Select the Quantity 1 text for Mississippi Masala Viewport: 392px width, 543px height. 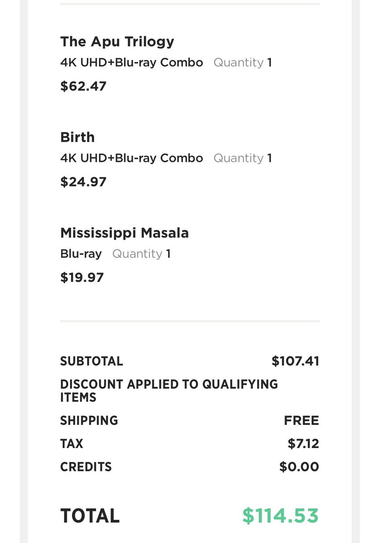(141, 254)
